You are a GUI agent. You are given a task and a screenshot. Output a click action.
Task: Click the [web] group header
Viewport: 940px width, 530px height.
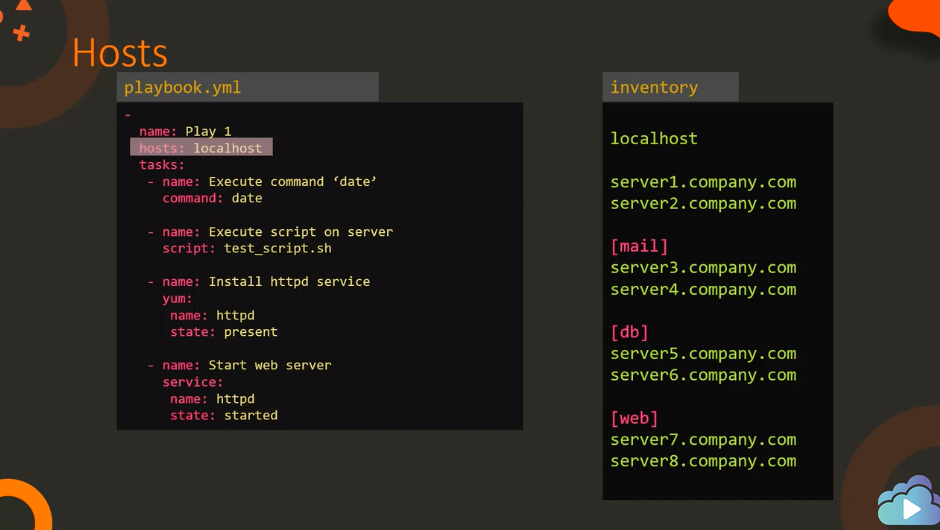(634, 418)
